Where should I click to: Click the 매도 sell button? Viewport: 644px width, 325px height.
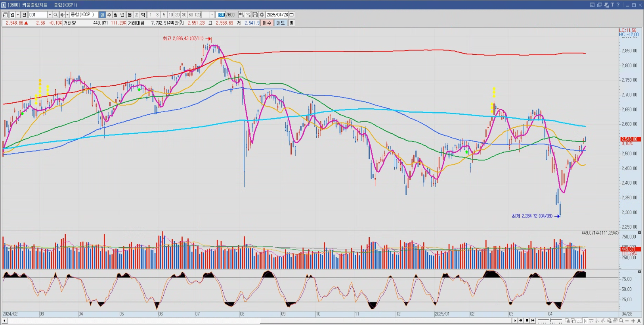click(281, 23)
